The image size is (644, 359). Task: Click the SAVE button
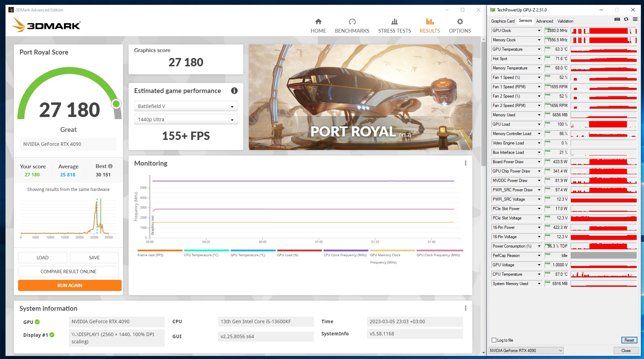point(94,258)
